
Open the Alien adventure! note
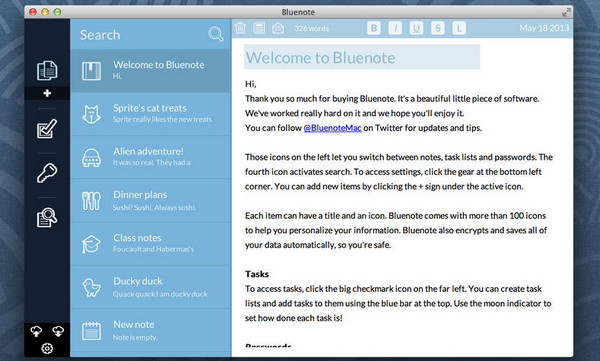(x=151, y=157)
